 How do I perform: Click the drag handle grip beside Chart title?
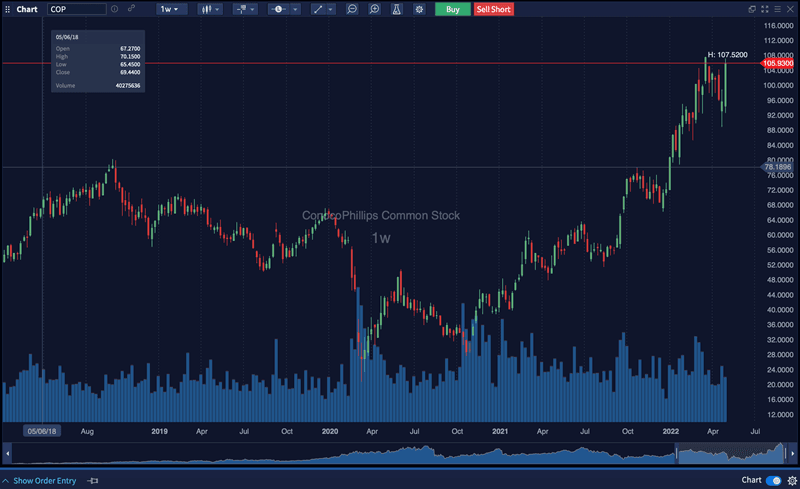coord(7,9)
